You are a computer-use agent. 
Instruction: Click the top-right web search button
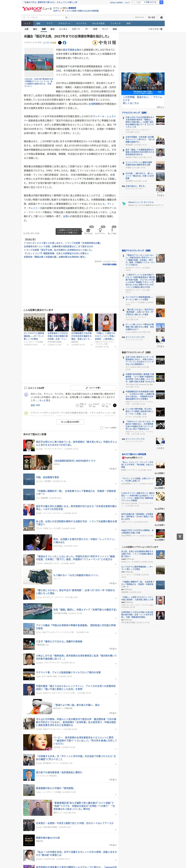[161, 2]
